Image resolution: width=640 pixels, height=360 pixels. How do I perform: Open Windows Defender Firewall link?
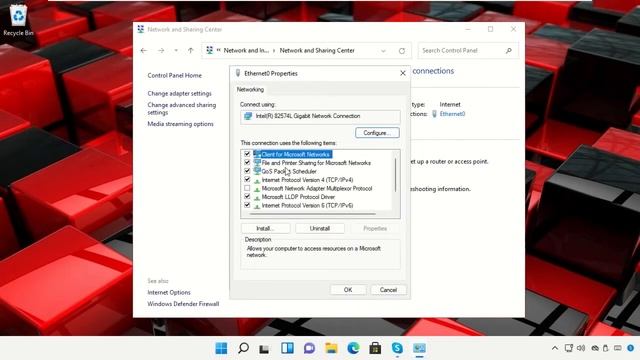[183, 304]
